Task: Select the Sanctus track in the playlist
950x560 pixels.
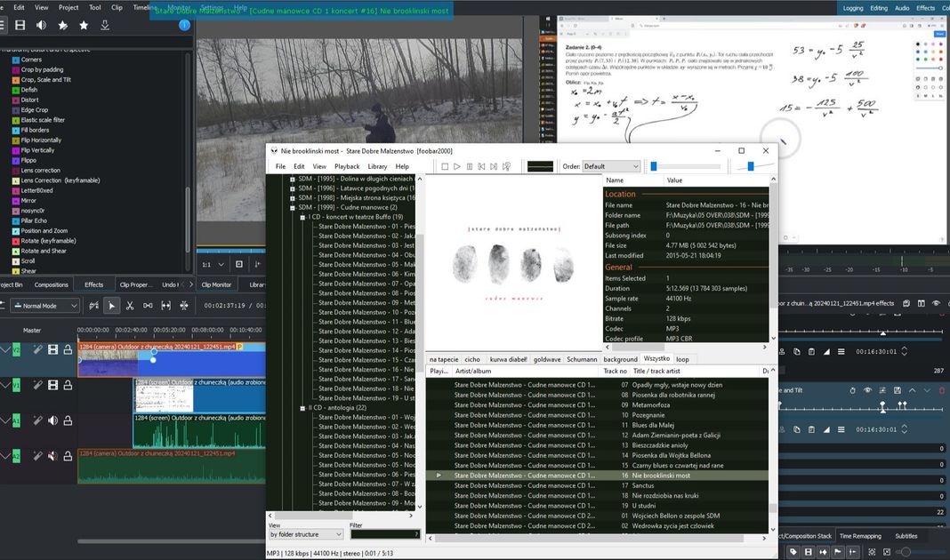Action: tap(642, 485)
